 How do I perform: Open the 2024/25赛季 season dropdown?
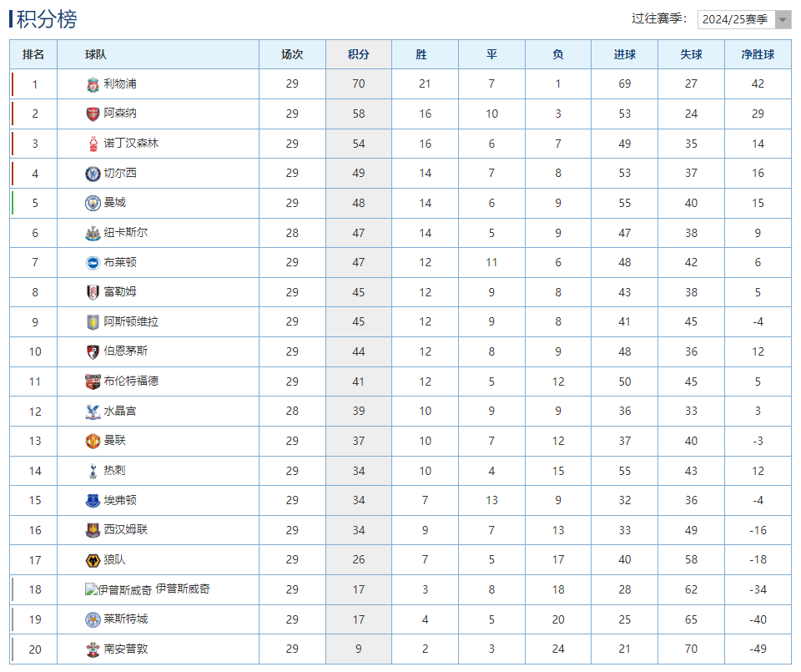pos(744,19)
